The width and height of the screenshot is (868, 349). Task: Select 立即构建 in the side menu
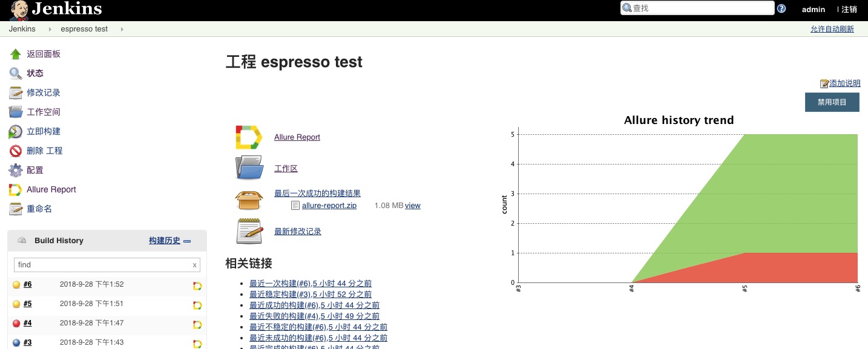44,131
